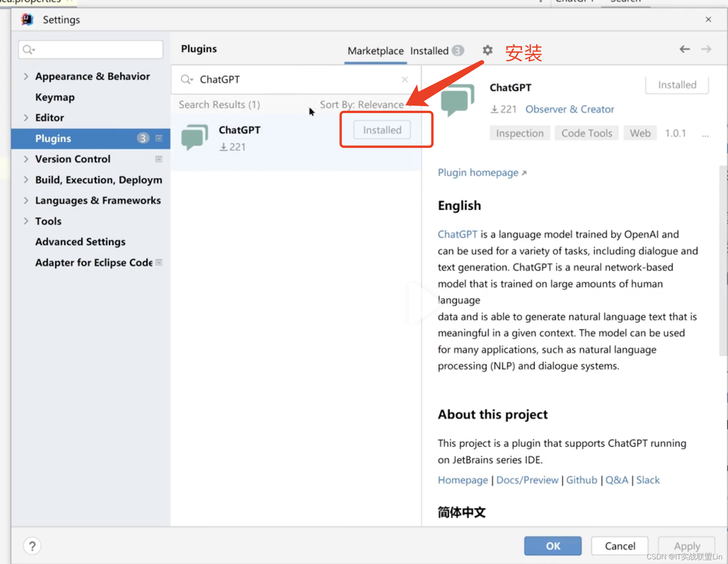
Task: Click the IntelliJ logo in title bar
Action: click(x=27, y=20)
